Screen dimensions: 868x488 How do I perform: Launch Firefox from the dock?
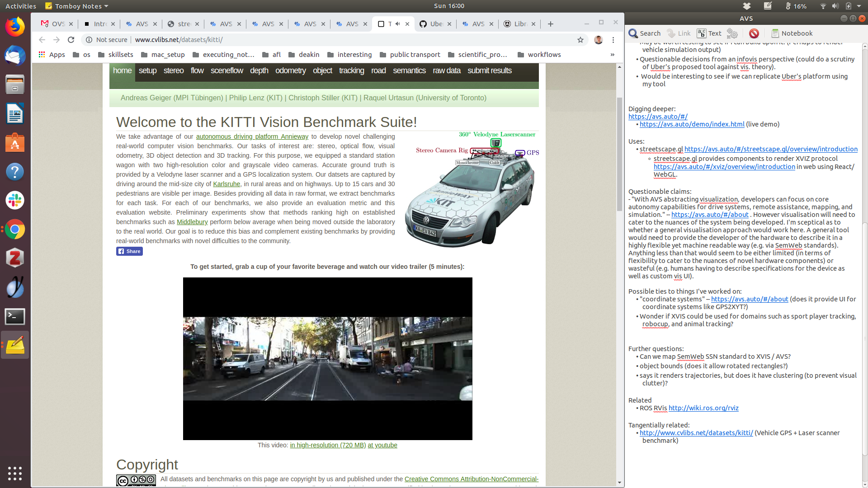click(x=15, y=27)
